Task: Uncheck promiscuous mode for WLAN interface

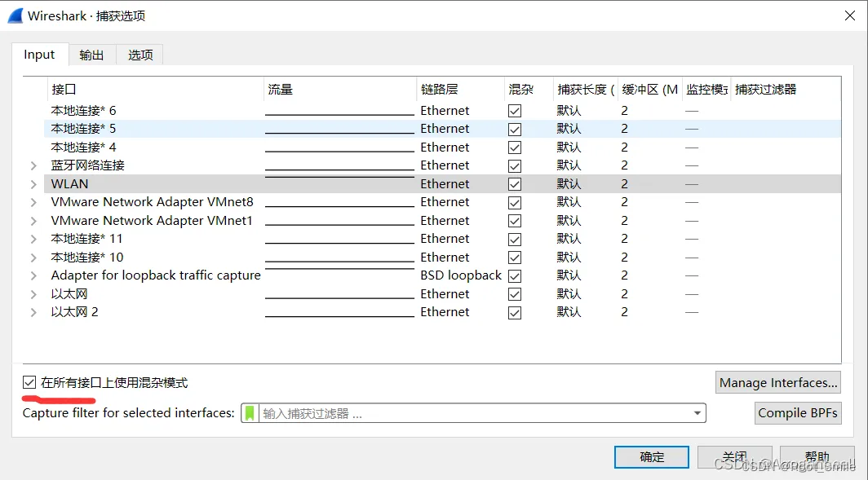Action: click(x=515, y=184)
